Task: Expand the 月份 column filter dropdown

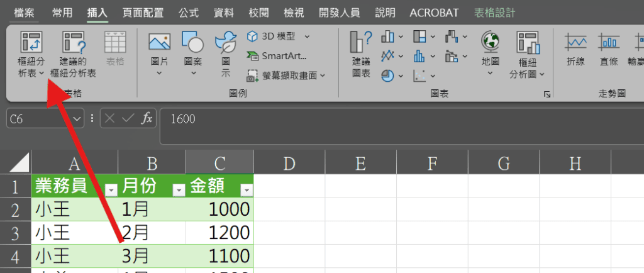Action: click(x=178, y=190)
